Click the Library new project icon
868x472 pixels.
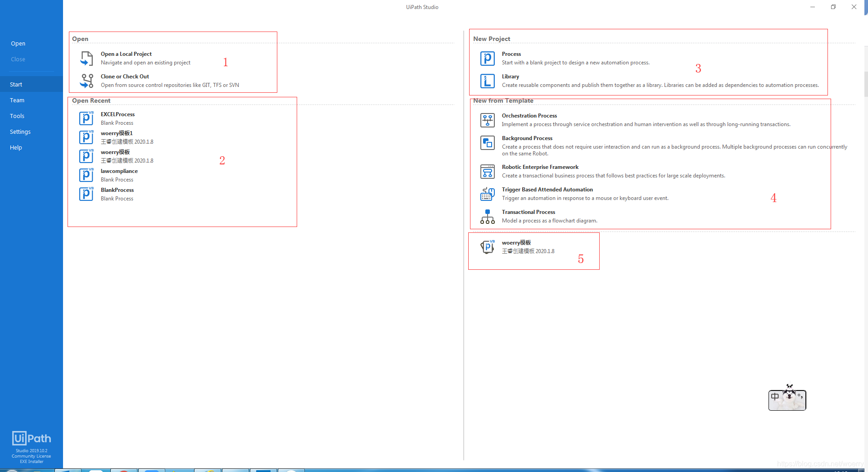coord(488,81)
